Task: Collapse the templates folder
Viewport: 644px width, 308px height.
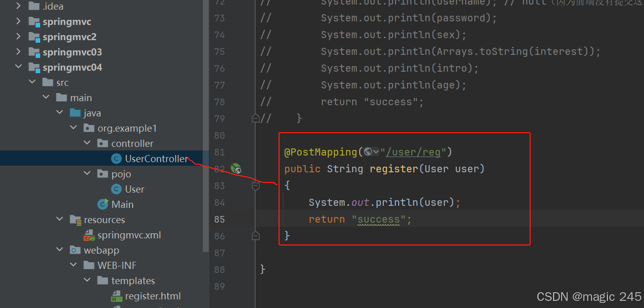Action: tap(87, 281)
